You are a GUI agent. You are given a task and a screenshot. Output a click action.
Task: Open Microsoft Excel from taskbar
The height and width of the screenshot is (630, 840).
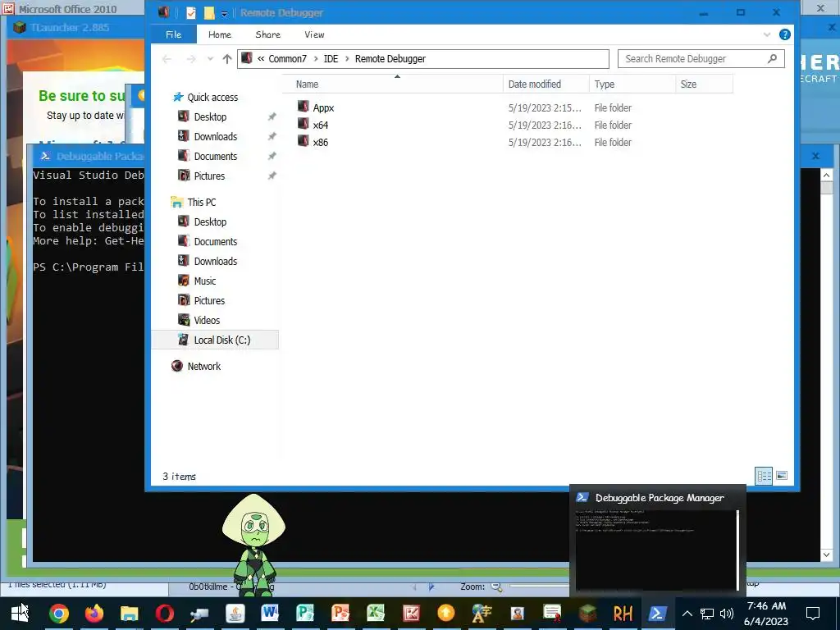tap(376, 614)
